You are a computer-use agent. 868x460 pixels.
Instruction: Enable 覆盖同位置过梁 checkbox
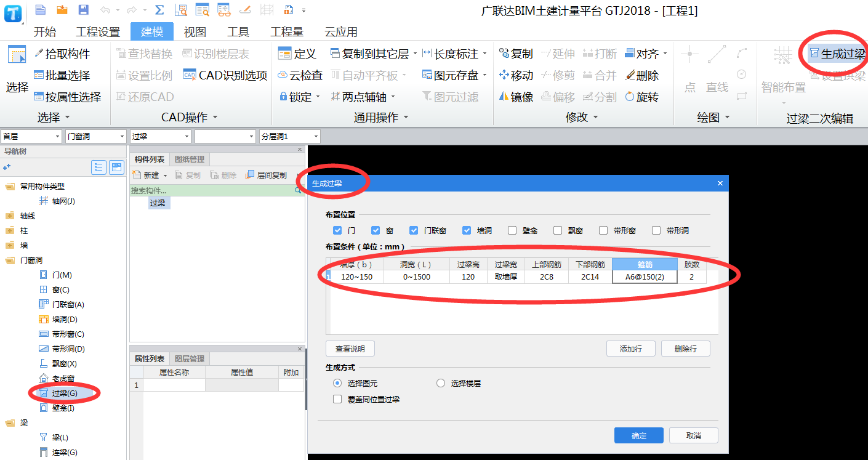point(337,399)
